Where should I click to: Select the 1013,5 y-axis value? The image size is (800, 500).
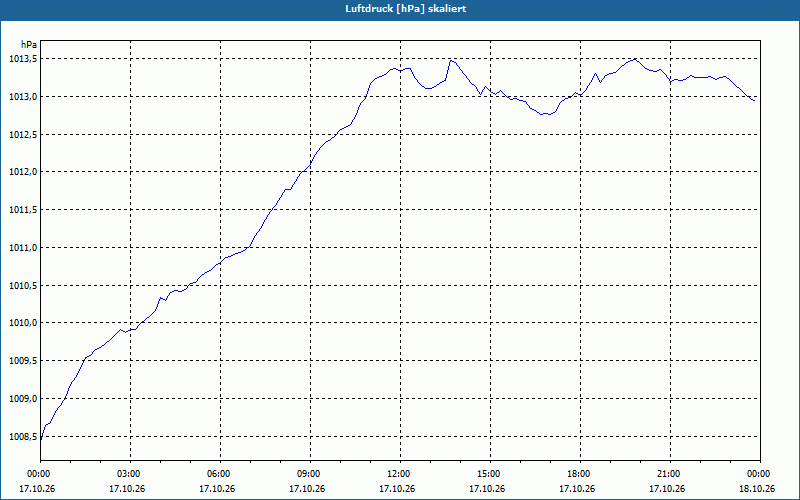pyautogui.click(x=23, y=59)
